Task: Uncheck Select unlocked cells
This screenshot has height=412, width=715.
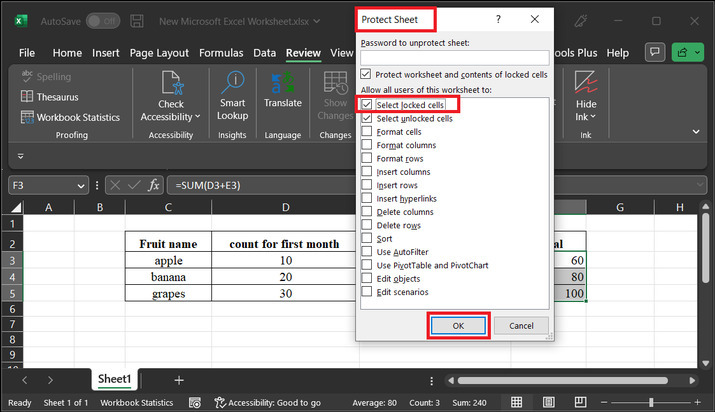Action: tap(367, 118)
